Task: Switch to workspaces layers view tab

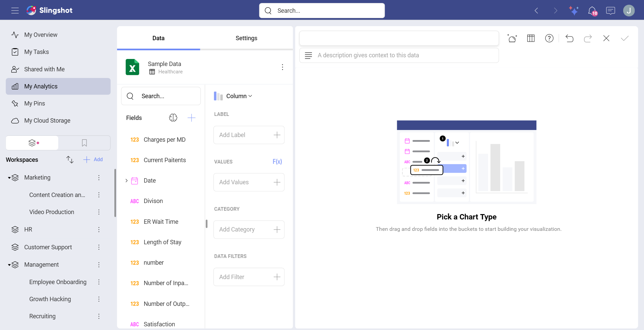Action: (33, 143)
